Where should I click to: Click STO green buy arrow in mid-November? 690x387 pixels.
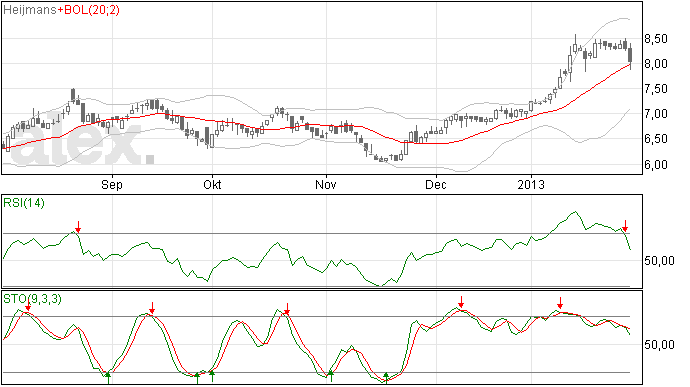coord(386,378)
